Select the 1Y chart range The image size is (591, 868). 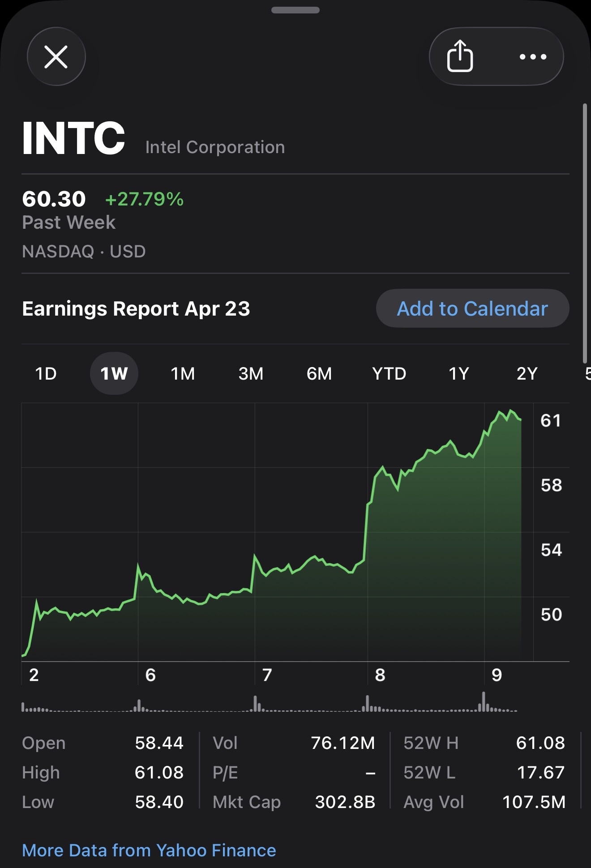pyautogui.click(x=459, y=373)
